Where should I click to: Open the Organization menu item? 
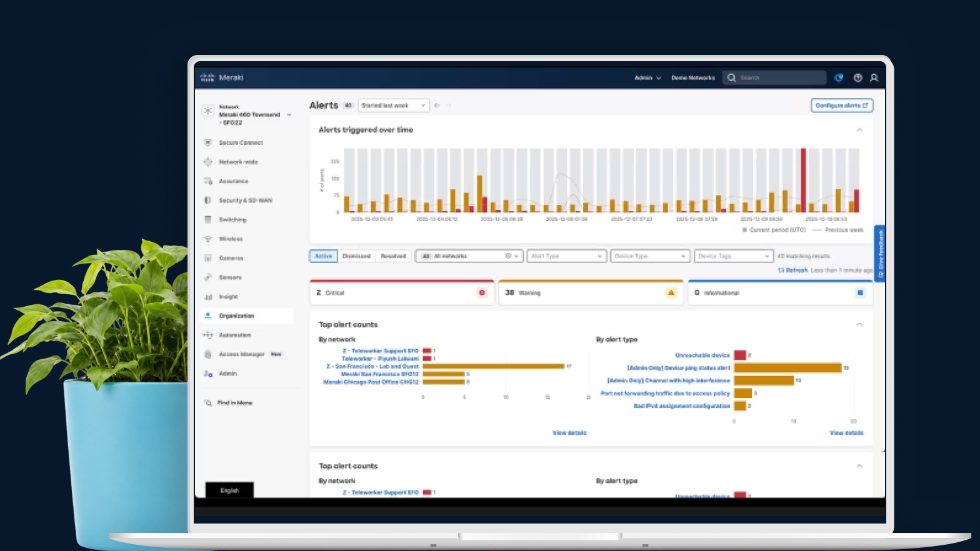pos(247,316)
